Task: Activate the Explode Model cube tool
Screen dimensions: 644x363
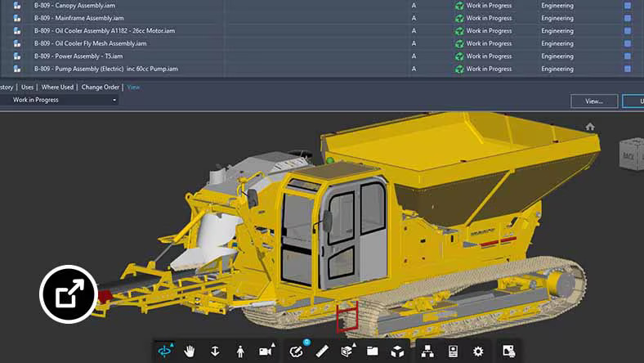Action: pos(397,352)
